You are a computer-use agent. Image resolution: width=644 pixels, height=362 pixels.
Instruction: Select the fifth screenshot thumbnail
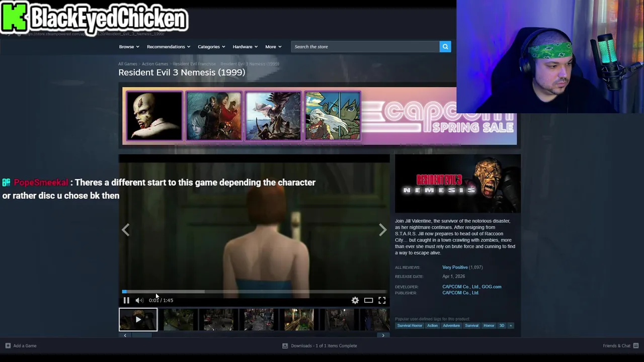299,319
